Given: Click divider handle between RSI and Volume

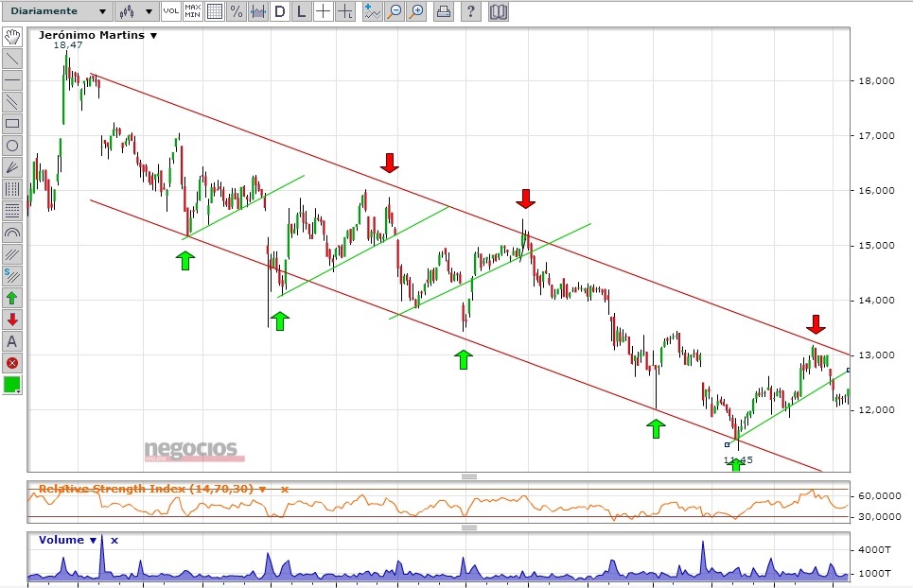Looking at the screenshot, I should click(x=469, y=527).
